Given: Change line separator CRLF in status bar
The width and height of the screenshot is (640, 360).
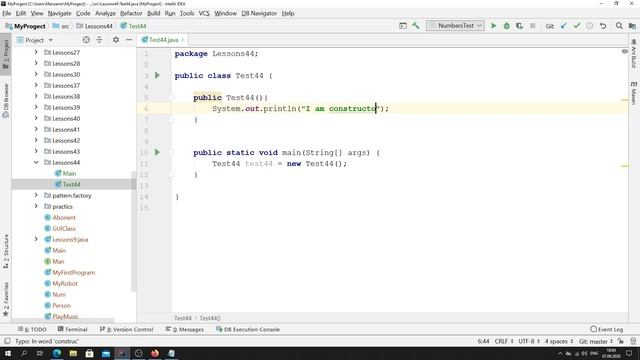Looking at the screenshot, I should point(504,341).
